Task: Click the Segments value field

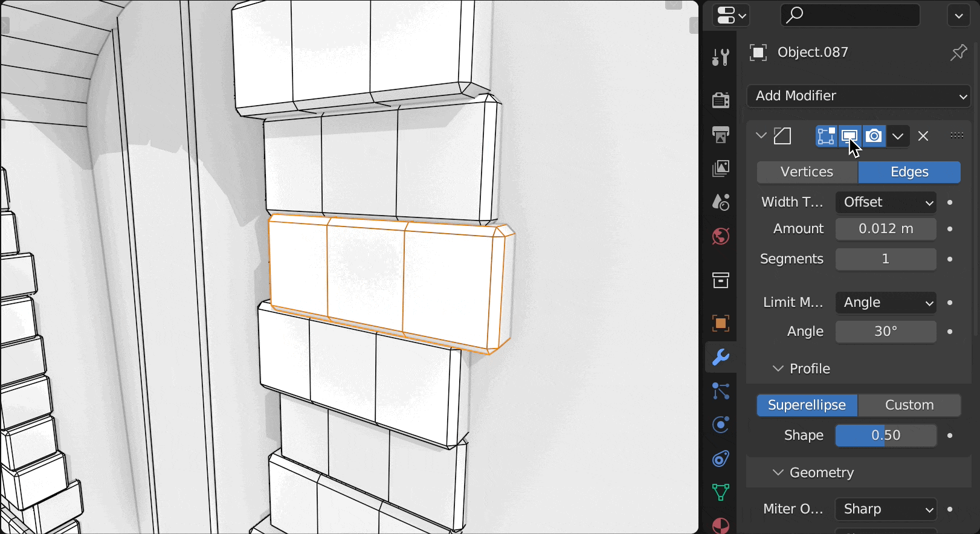Action: tap(886, 259)
